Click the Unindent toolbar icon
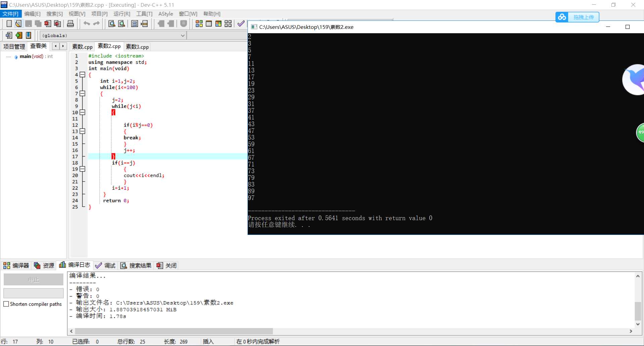Image resolution: width=644 pixels, height=346 pixels. [171, 23]
